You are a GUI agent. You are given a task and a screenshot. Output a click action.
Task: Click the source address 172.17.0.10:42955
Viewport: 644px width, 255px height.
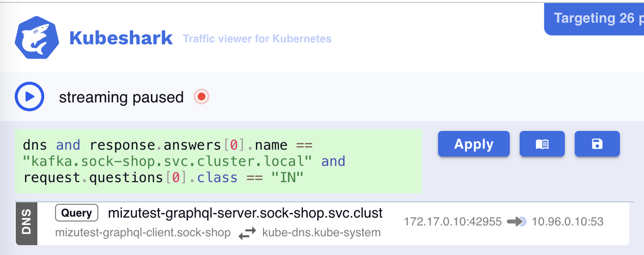[452, 222]
